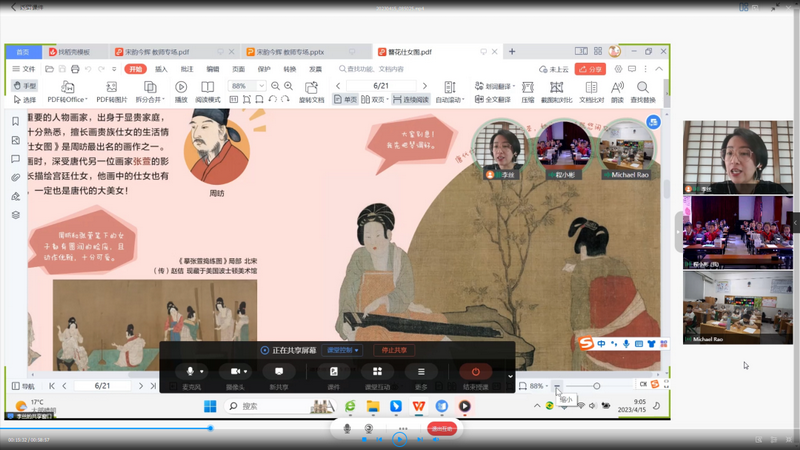Expand the 88% zoom level dropdown

coord(262,87)
